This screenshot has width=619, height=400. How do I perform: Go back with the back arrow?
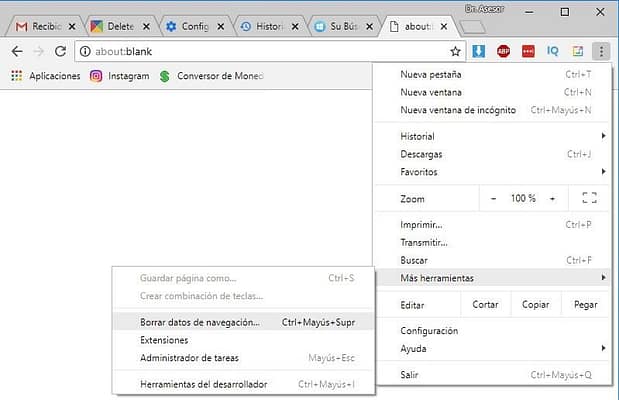(17, 51)
